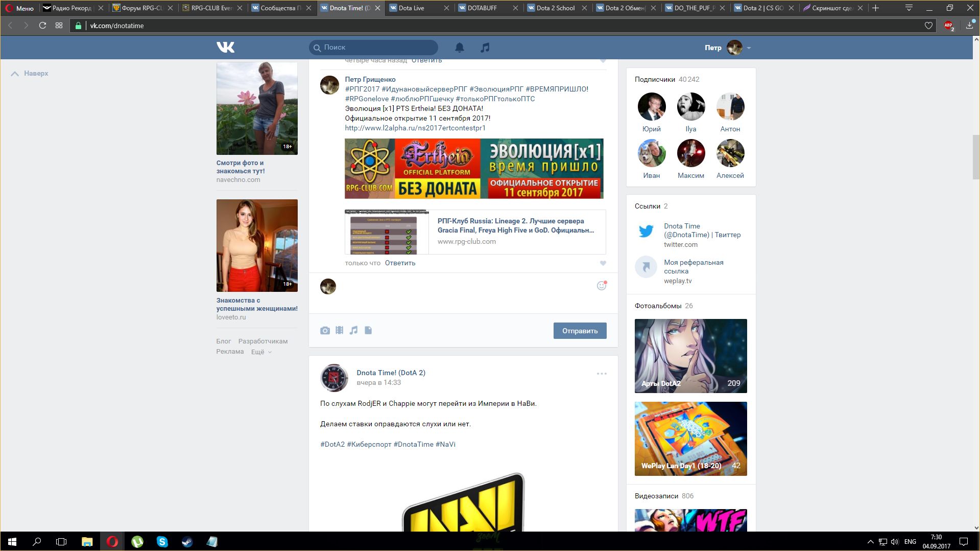This screenshot has height=551, width=980.
Task: Open the Windows action center
Action: pyautogui.click(x=964, y=542)
